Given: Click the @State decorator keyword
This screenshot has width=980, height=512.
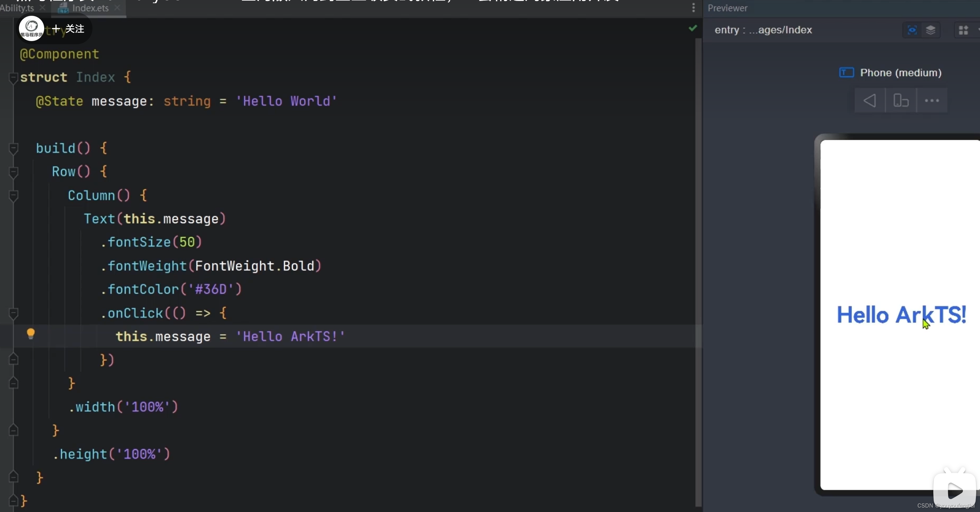Looking at the screenshot, I should pos(59,101).
